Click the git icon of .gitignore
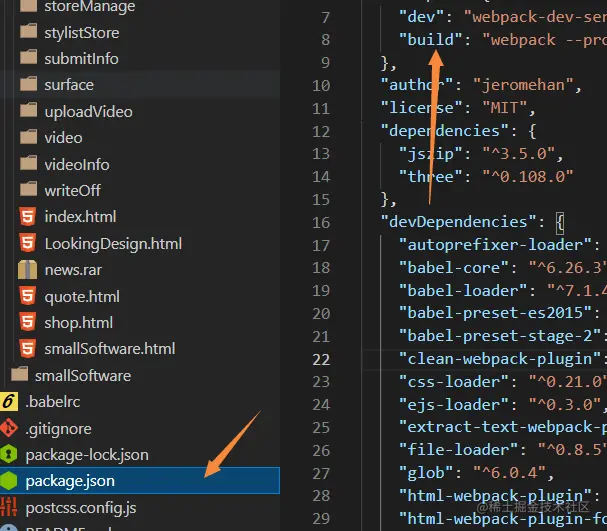Viewport: 607px width, 531px height. point(9,428)
